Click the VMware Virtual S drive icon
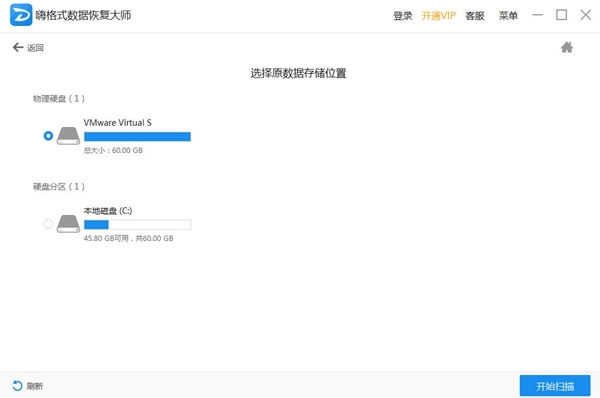The height and width of the screenshot is (398, 600). 68,136
